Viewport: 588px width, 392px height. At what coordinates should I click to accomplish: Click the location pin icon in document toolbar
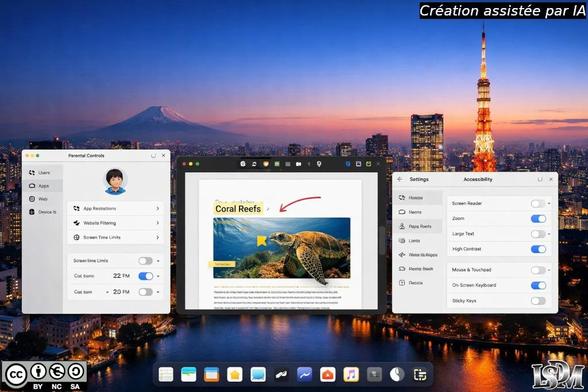point(319,164)
